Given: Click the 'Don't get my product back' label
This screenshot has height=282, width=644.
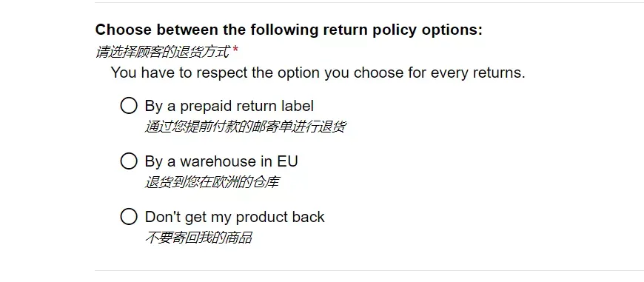Looking at the screenshot, I should point(235,217).
